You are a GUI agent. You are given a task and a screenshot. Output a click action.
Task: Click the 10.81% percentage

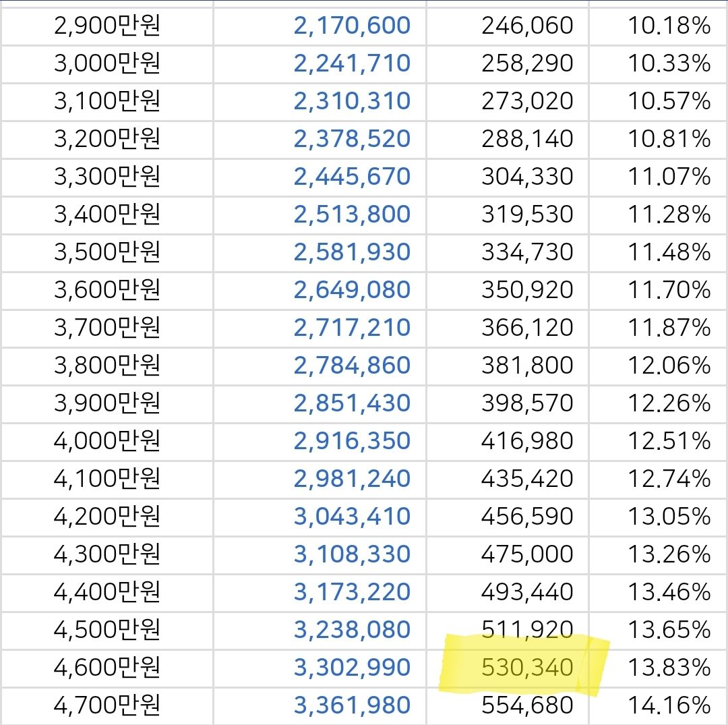[669, 139]
